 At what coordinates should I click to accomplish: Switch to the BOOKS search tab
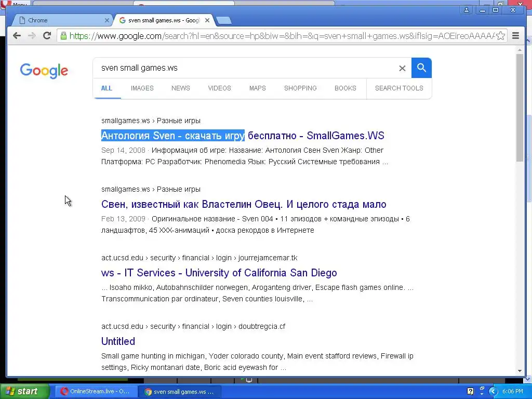tap(345, 88)
